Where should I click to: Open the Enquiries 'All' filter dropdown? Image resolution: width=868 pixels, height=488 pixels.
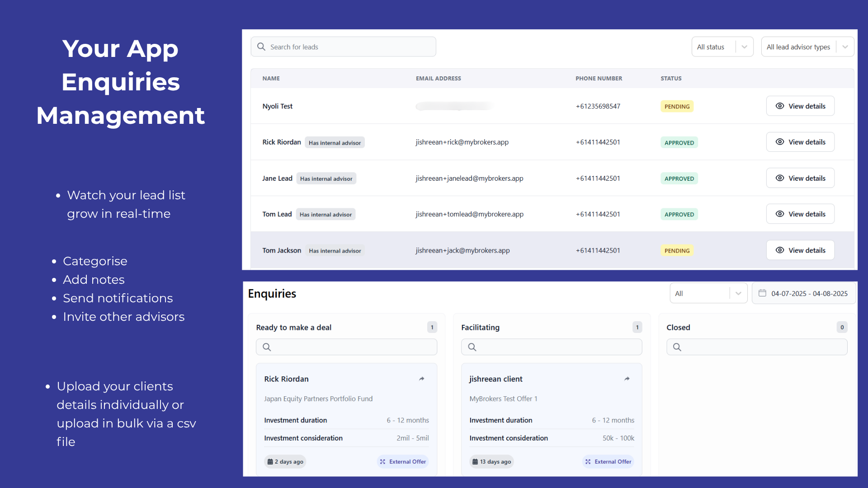pos(708,293)
